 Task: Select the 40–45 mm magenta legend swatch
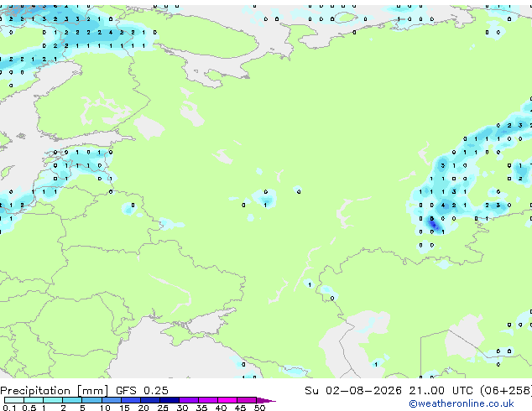tap(227, 400)
